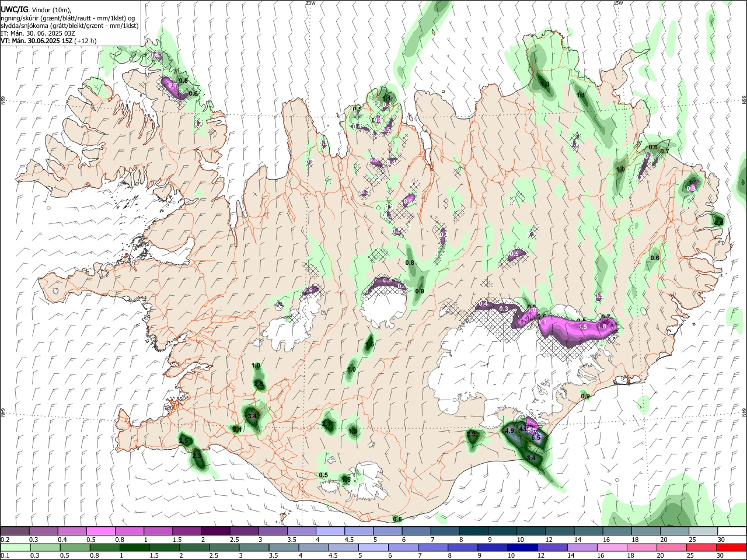This screenshot has height=560, width=747.
Task: Select the rose-red 25 swatch, lower legend row
Action: coord(701,547)
